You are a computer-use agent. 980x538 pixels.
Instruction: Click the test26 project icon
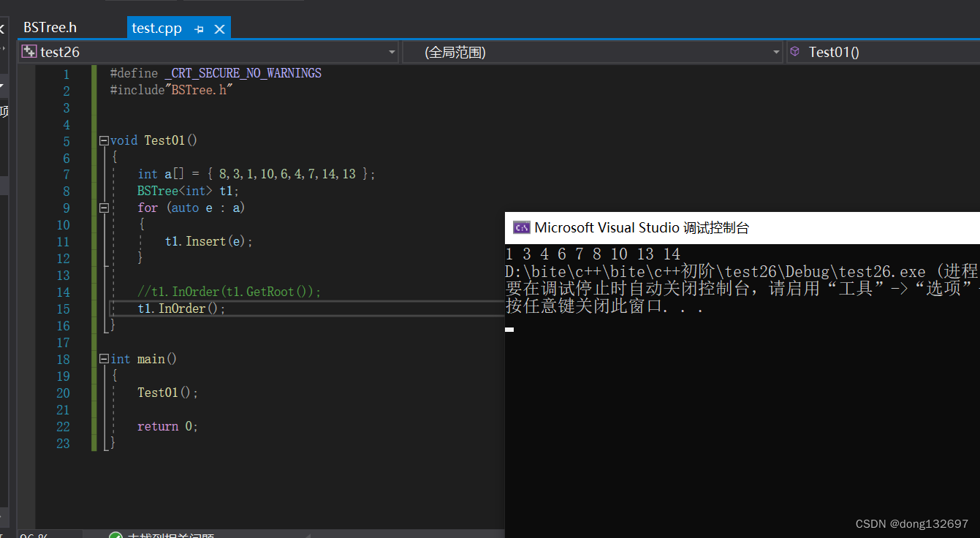coord(29,52)
